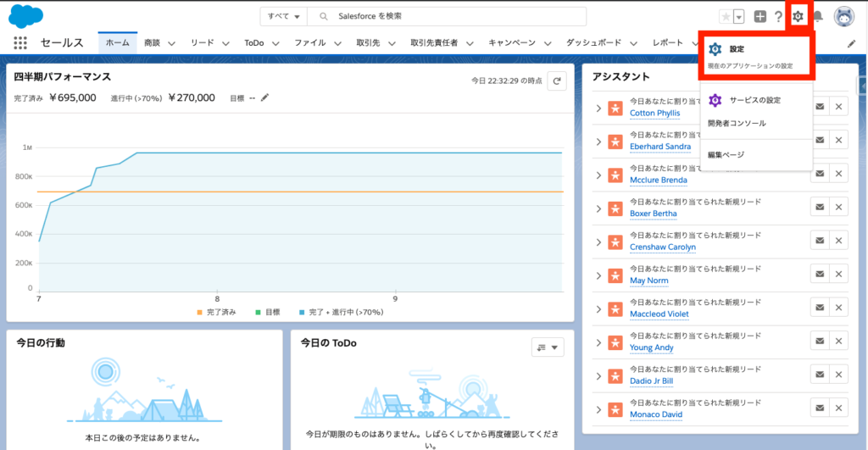Click the Salesforce cloud logo
Screen dimensions: 868x450
pyautogui.click(x=25, y=16)
